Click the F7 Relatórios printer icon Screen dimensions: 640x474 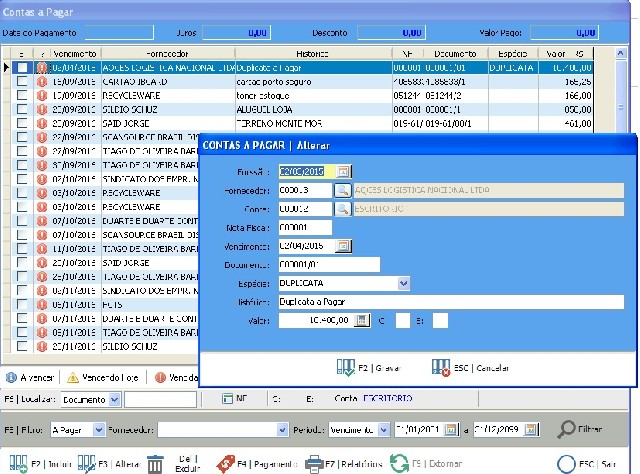pos(314,463)
